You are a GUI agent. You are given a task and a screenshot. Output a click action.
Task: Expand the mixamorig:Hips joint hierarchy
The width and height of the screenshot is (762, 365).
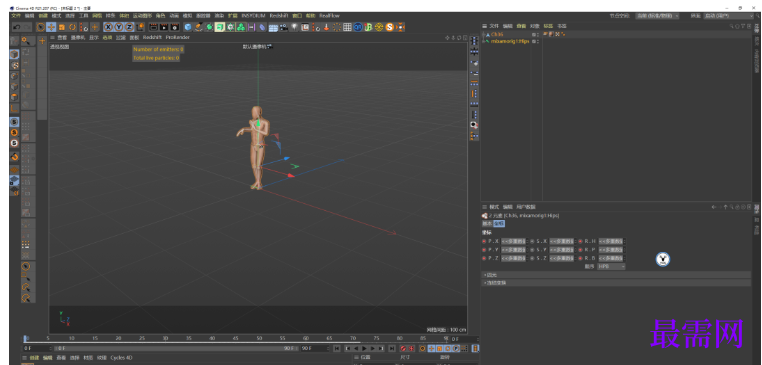point(484,42)
